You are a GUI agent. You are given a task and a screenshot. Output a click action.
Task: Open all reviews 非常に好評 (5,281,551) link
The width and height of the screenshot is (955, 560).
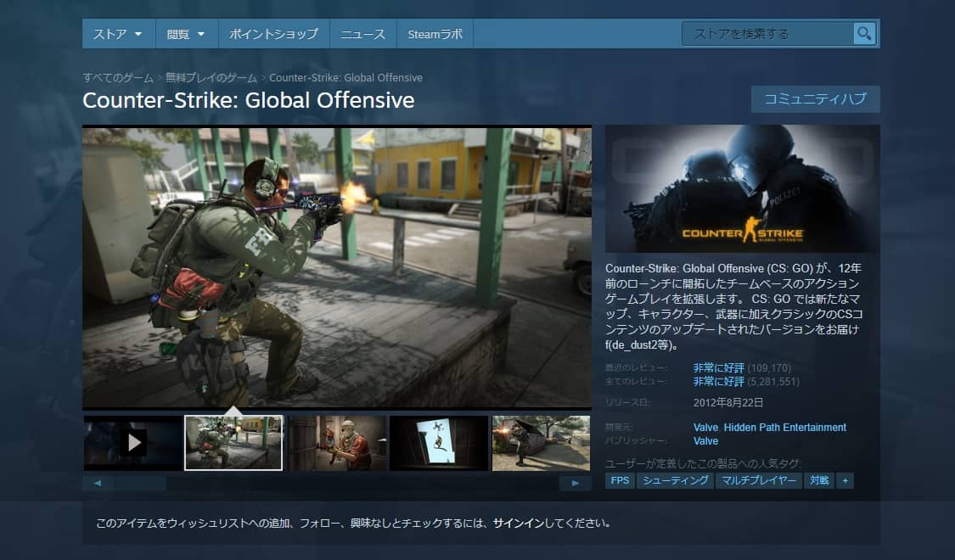pos(746,382)
